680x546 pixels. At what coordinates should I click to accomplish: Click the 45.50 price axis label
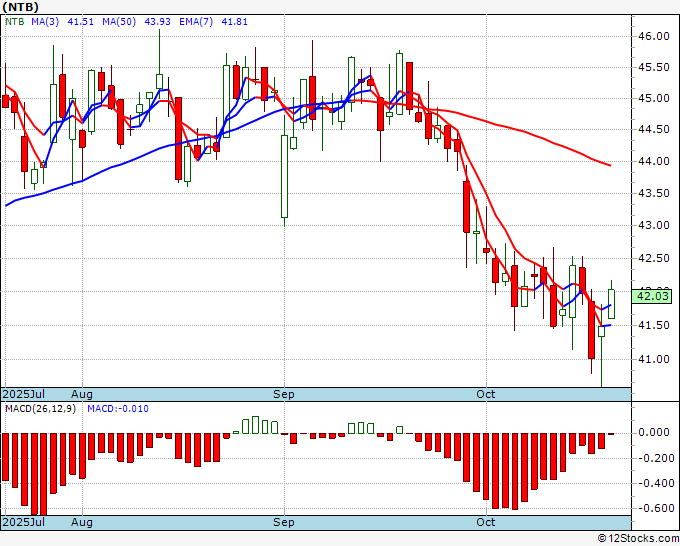click(654, 68)
